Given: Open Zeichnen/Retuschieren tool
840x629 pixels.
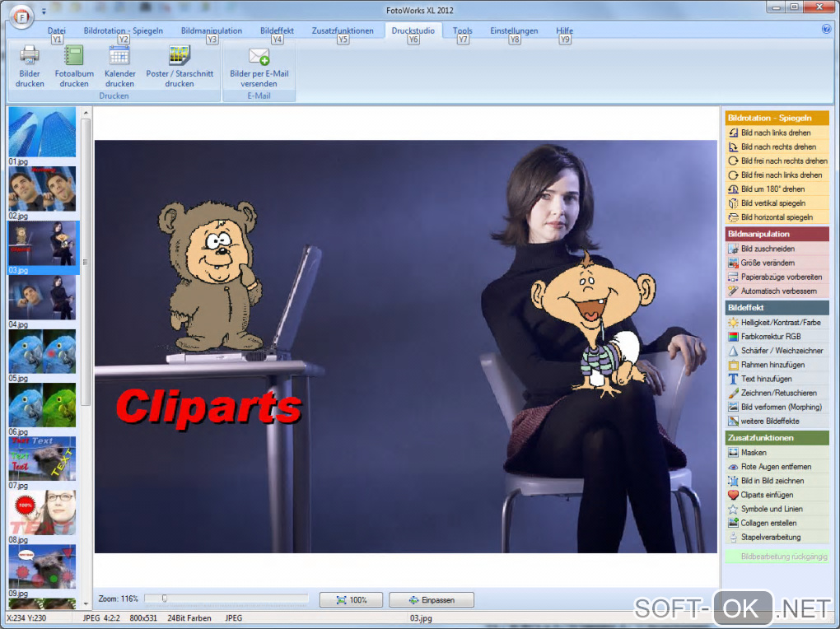Looking at the screenshot, I should 777,393.
